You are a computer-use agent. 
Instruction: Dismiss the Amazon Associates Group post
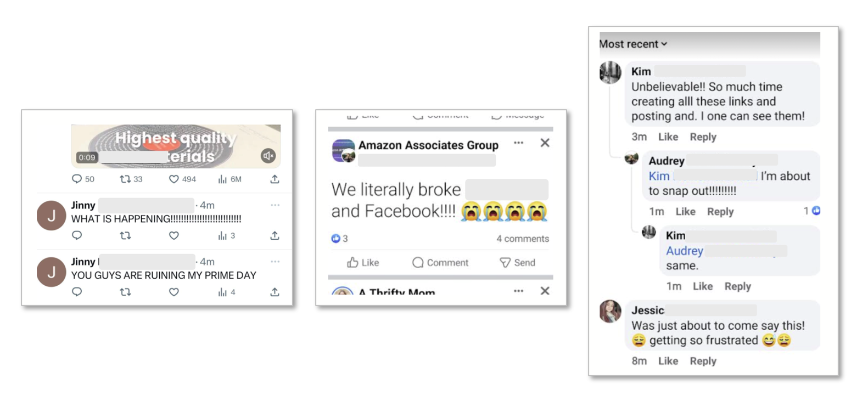click(545, 143)
